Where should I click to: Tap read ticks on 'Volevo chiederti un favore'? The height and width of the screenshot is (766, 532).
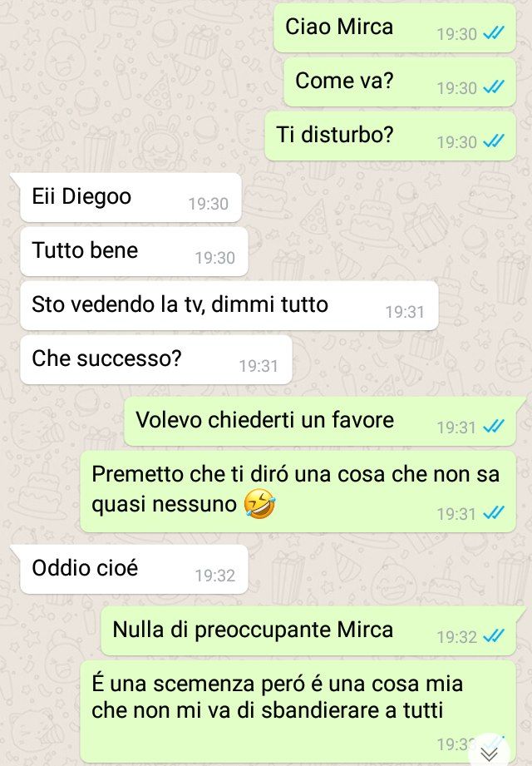click(494, 427)
